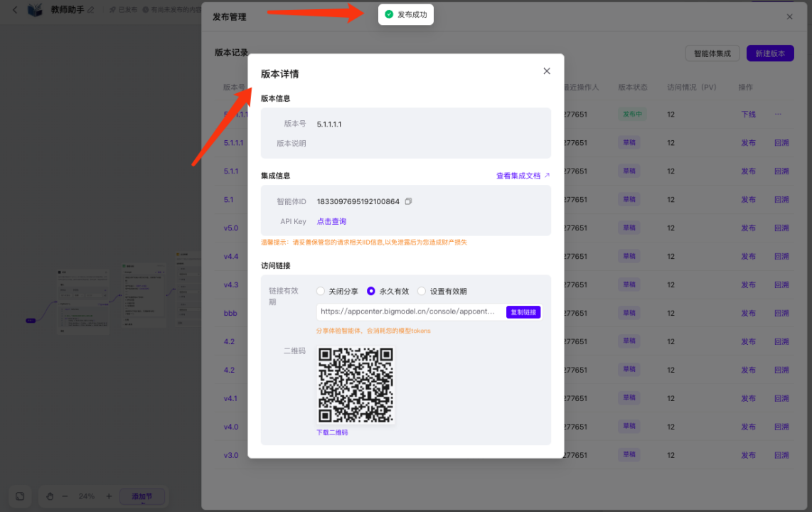Open 查看集成文档 link
This screenshot has height=512, width=812.
tap(523, 176)
